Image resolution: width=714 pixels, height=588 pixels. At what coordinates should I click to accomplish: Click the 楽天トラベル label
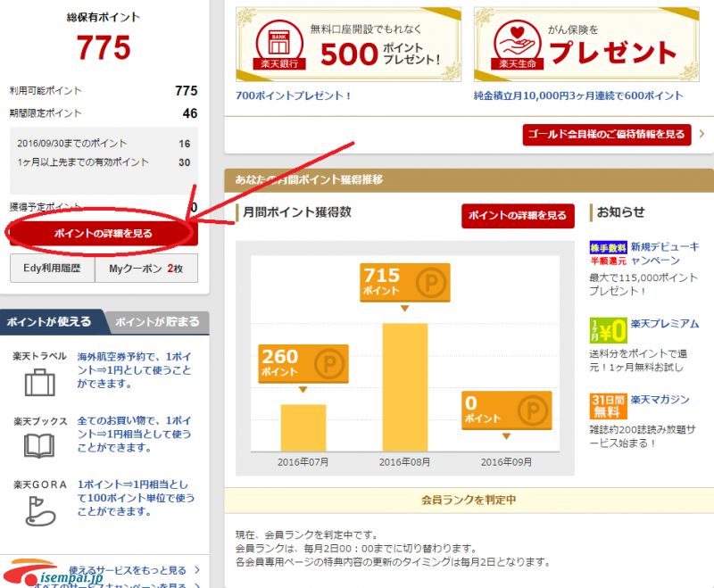(x=39, y=356)
